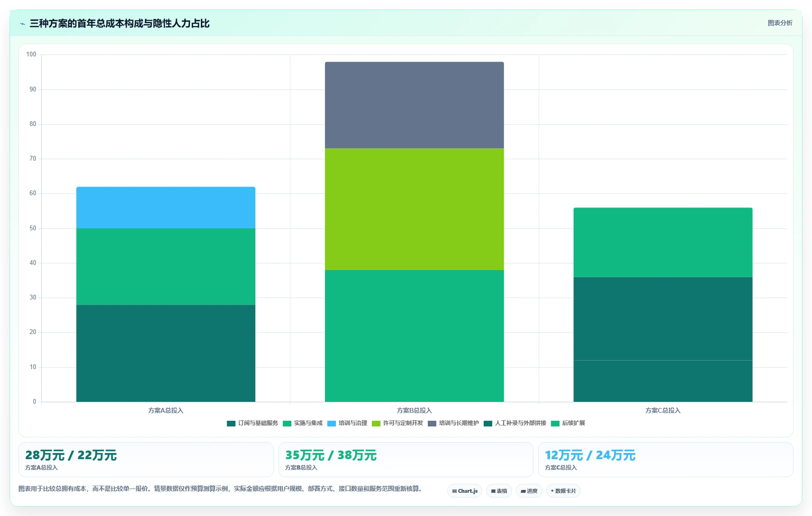Viewport: 812px width, 516px height.
Task: Click the 方案B总投入 x-axis label
Action: (x=415, y=410)
